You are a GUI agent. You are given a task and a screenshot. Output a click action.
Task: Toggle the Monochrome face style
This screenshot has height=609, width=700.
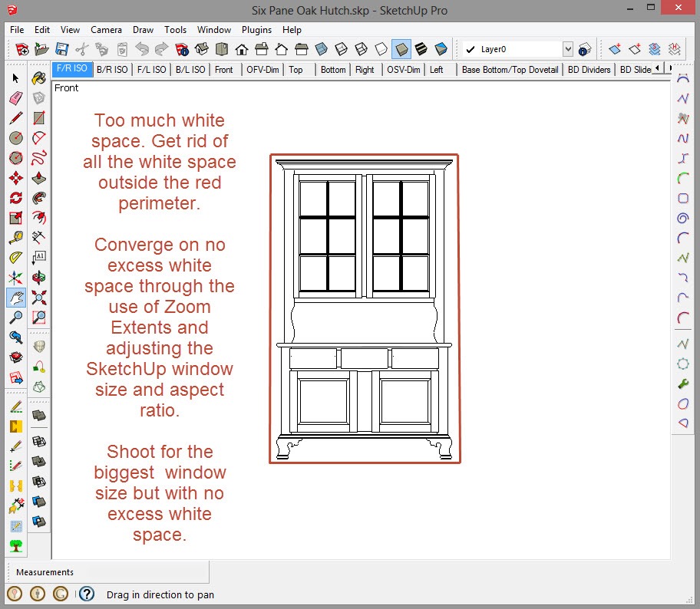pos(441,50)
